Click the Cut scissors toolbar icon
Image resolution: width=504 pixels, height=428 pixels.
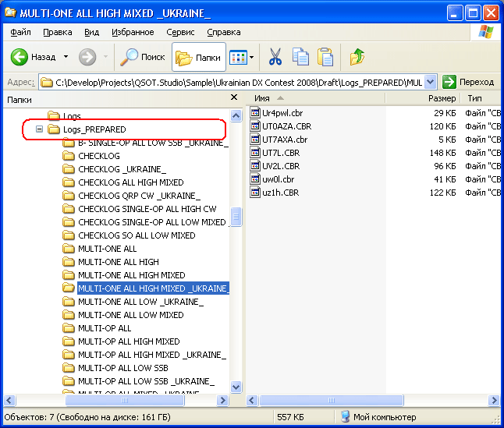coord(275,57)
